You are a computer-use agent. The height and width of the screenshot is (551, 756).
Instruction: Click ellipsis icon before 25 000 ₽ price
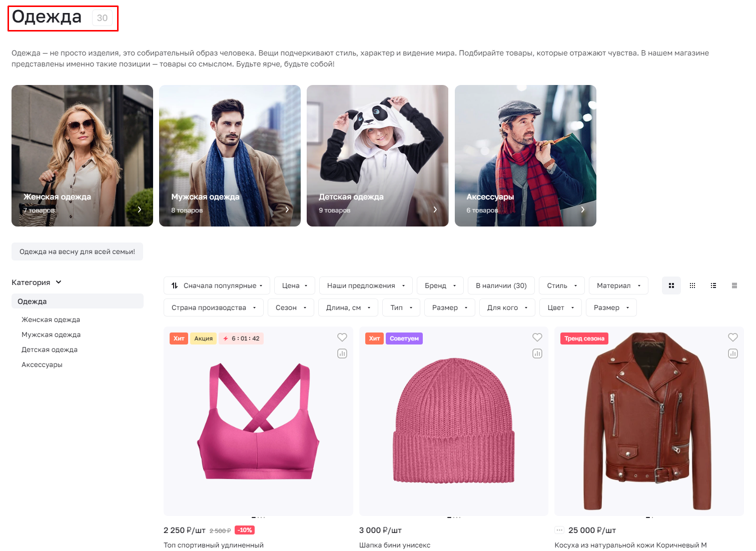tap(559, 530)
